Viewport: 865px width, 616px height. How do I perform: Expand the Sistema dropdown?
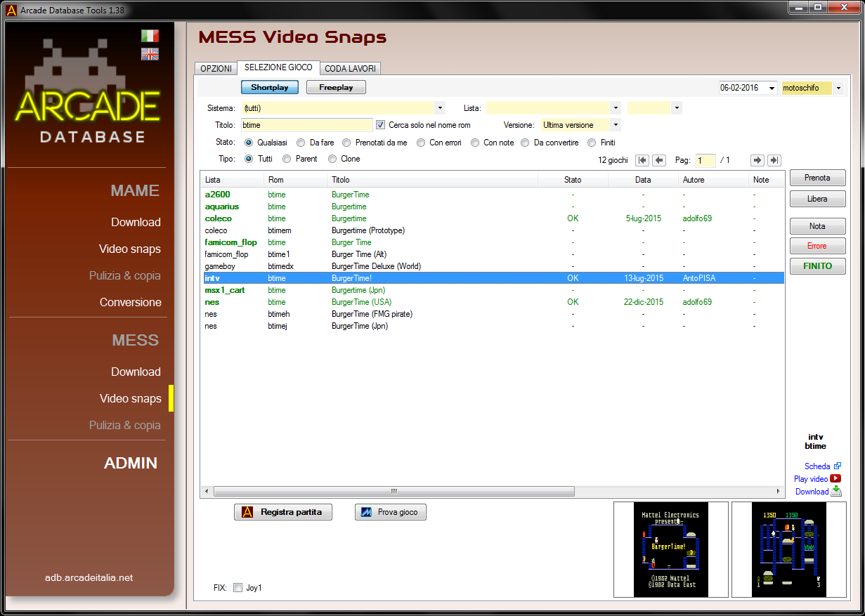[440, 108]
